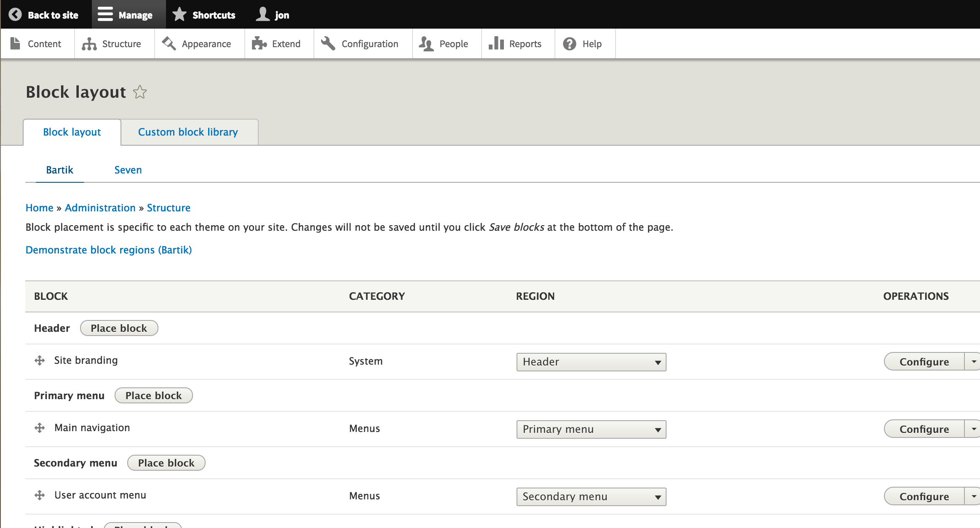
Task: Click the Extend puzzle piece icon
Action: (259, 44)
